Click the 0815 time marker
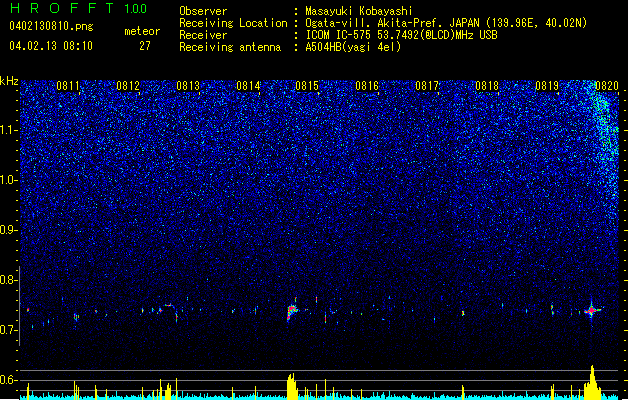629x400 pixels. [x=307, y=85]
